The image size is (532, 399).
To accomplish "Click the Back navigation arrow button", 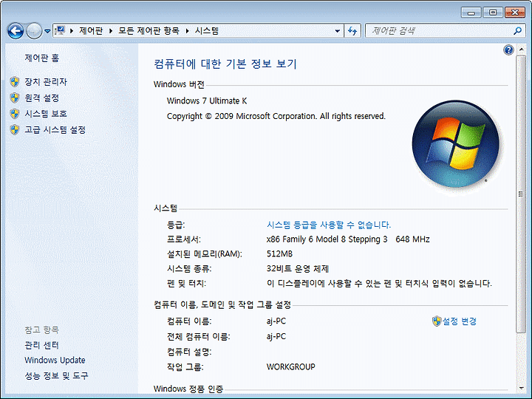I will pos(16,31).
